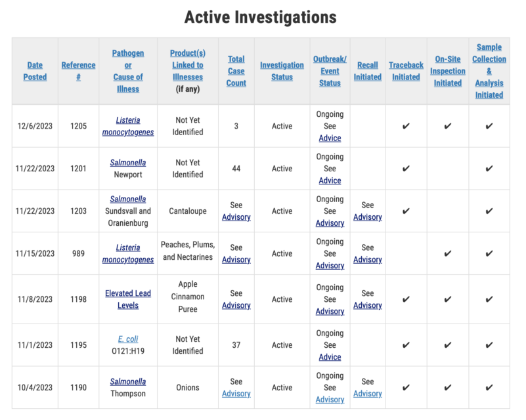
Task: Select the Cantaloupe product cell
Action: pos(188,211)
